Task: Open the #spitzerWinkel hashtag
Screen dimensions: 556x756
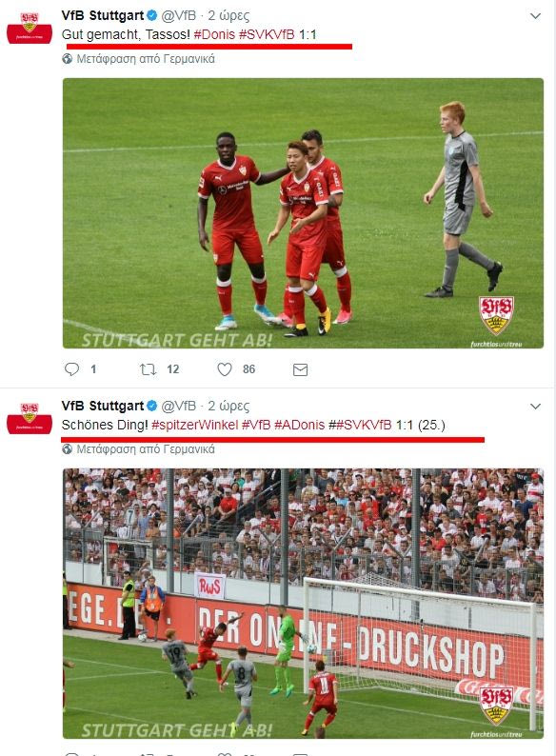Action: click(x=195, y=425)
